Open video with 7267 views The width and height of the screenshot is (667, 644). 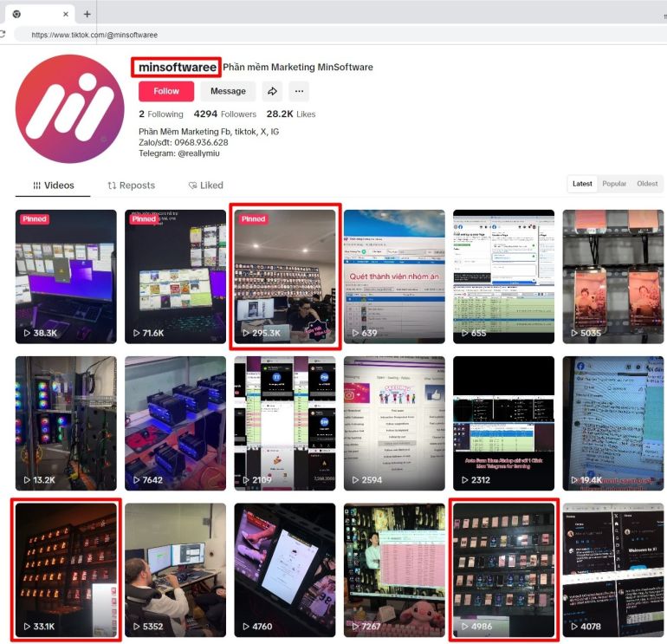click(394, 570)
